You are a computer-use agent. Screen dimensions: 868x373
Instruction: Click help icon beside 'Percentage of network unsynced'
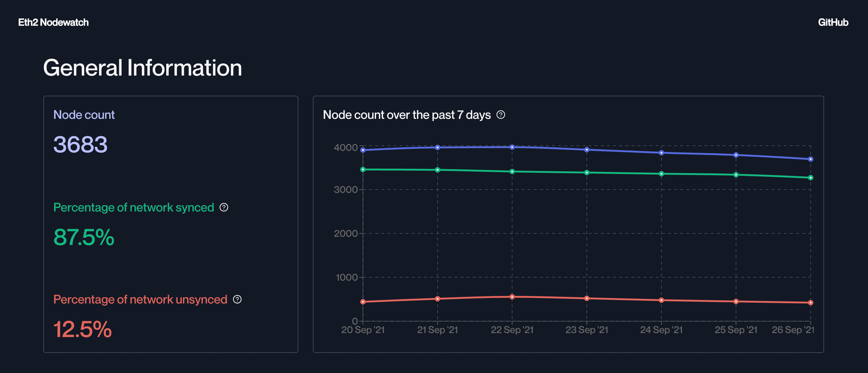click(237, 299)
